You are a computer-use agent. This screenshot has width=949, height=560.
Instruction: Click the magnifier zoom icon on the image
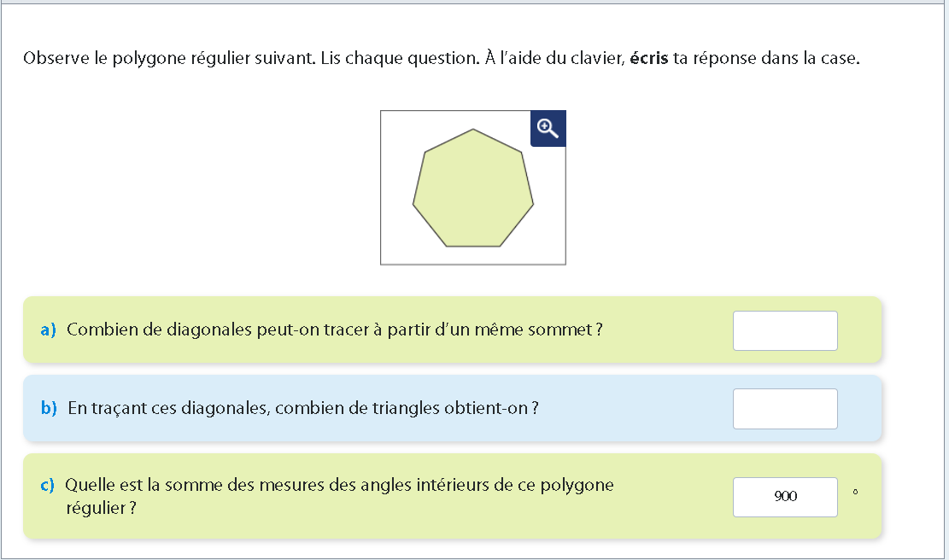click(x=548, y=129)
